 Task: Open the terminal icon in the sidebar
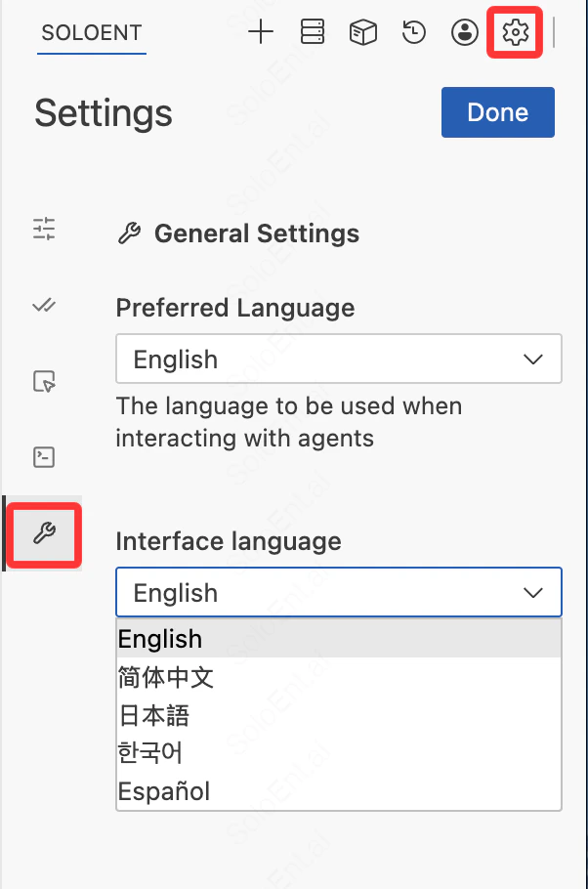coord(43,456)
